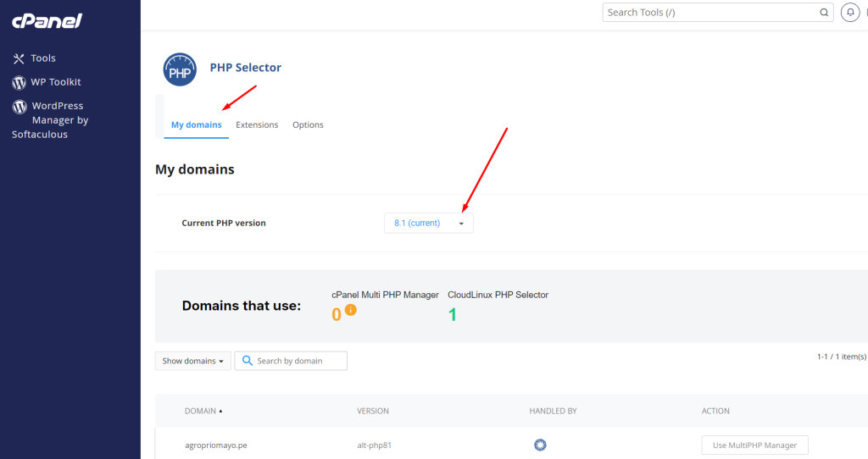Click the cPanel logo
The image size is (868, 459).
pyautogui.click(x=47, y=21)
